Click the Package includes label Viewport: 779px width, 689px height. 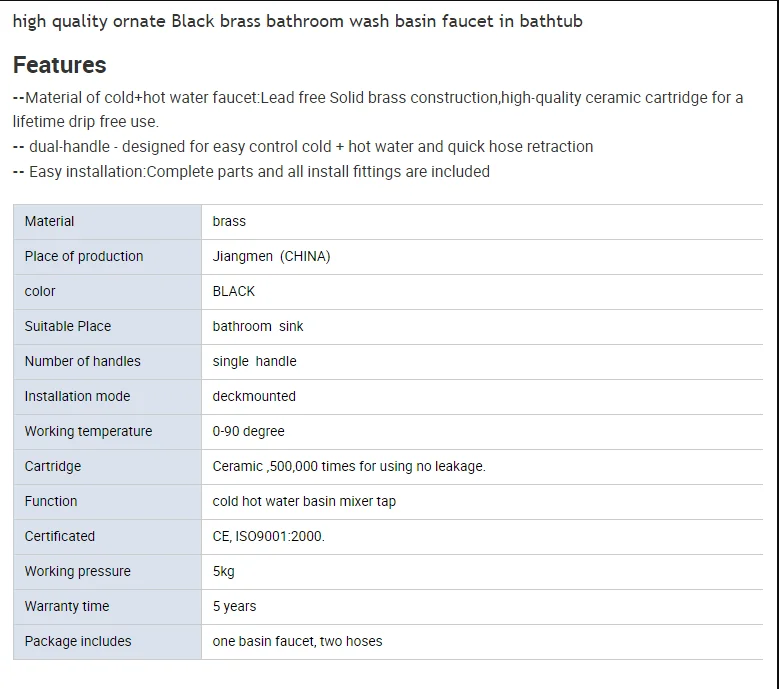78,641
